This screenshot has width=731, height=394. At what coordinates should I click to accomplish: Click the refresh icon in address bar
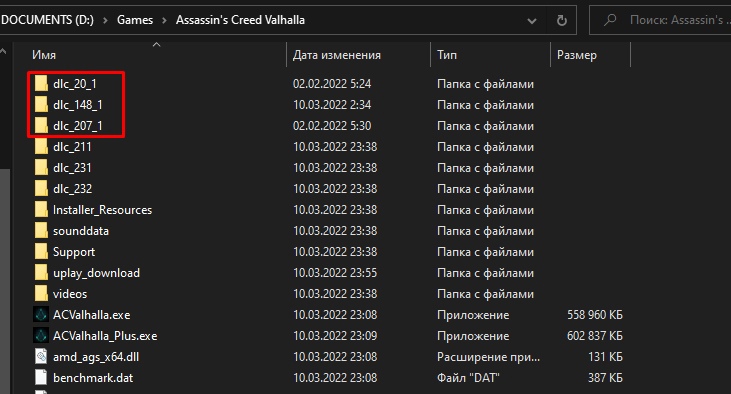(x=562, y=20)
